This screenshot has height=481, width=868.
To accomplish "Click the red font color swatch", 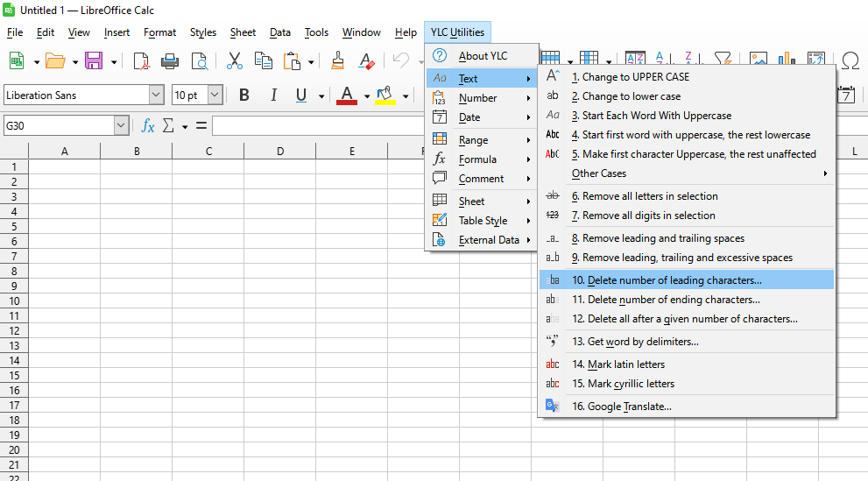I will 347,95.
